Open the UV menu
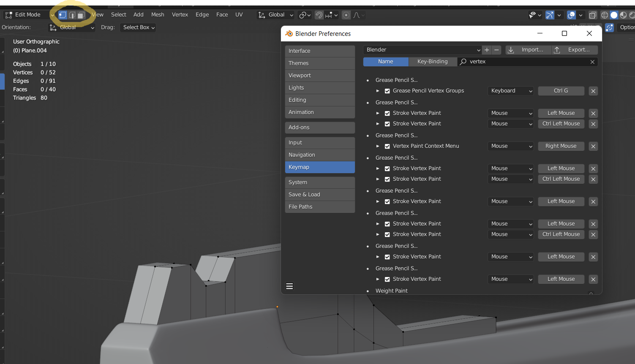This screenshot has width=635, height=364. (239, 15)
